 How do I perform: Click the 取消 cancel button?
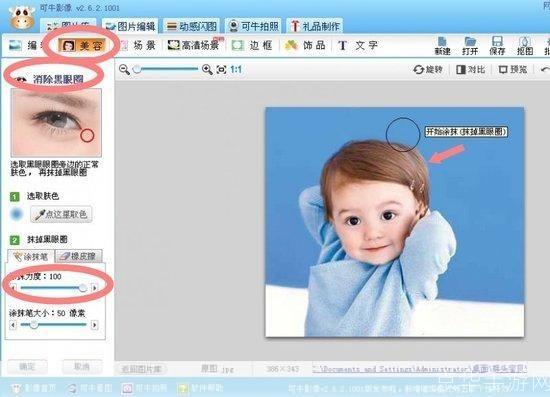coord(82,367)
